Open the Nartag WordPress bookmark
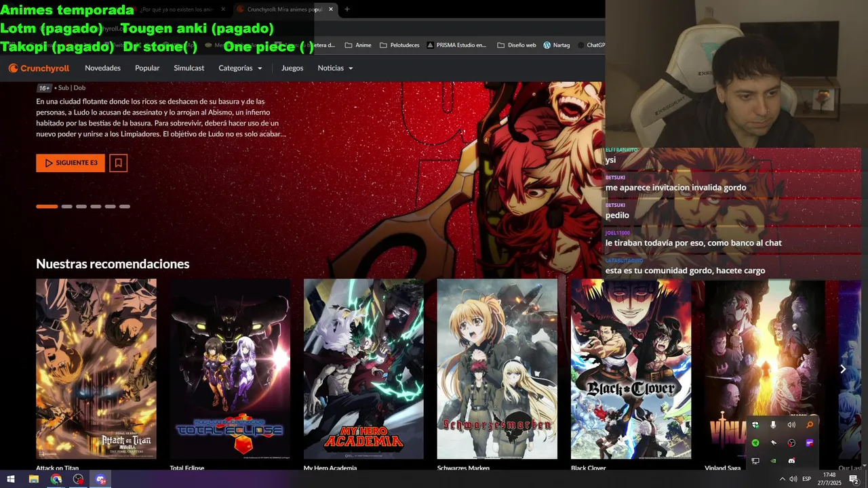Image resolution: width=868 pixels, height=488 pixels. pyautogui.click(x=556, y=45)
